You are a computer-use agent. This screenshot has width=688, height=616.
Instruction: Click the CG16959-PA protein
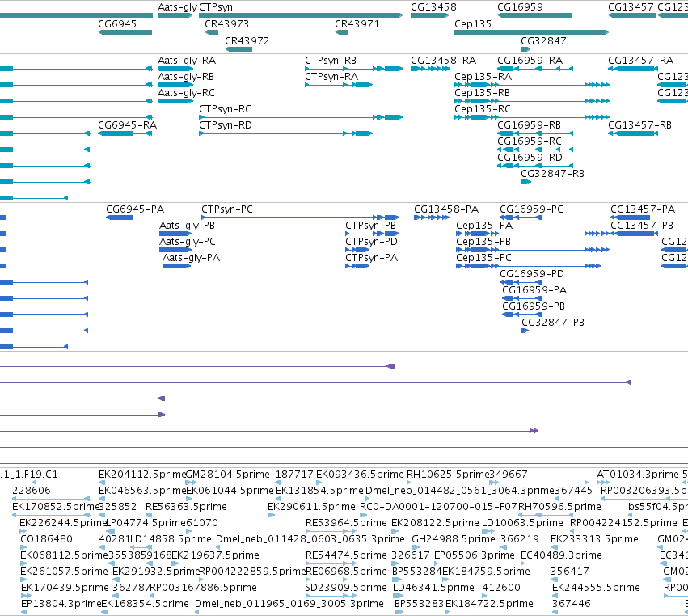pos(521,299)
